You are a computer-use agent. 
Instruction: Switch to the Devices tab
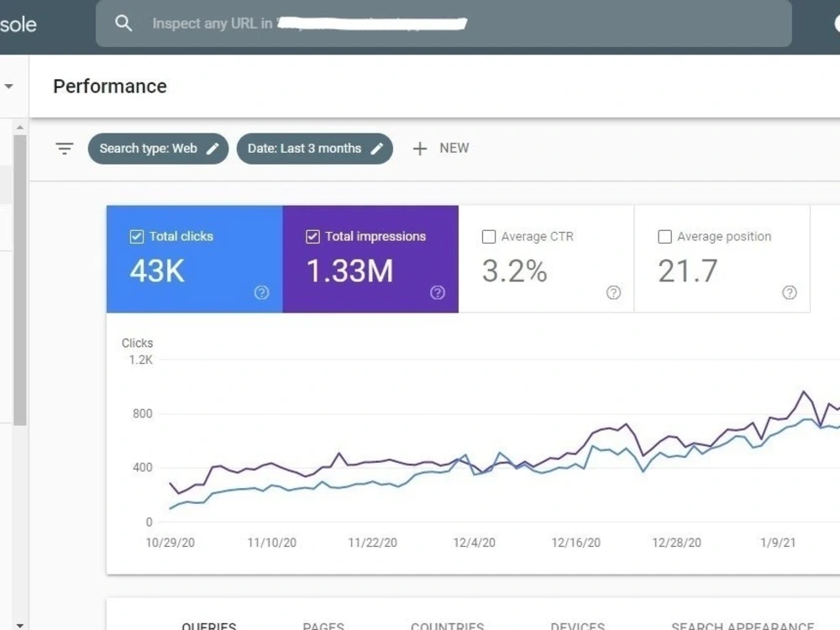point(578,626)
